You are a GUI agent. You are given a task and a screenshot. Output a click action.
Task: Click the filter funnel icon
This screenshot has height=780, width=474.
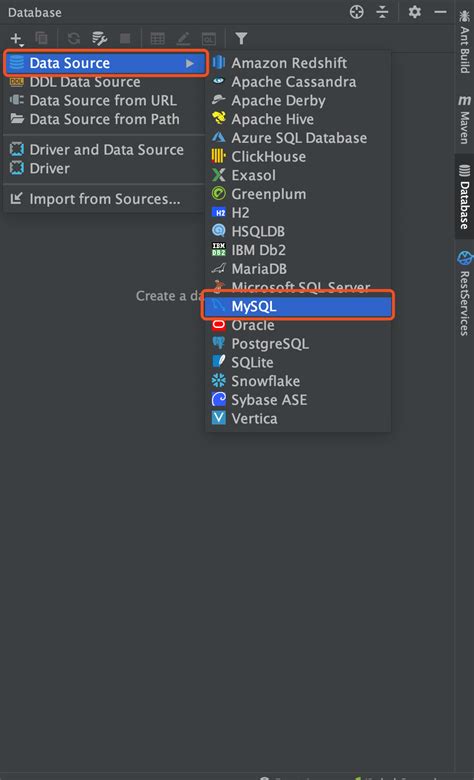click(x=241, y=38)
